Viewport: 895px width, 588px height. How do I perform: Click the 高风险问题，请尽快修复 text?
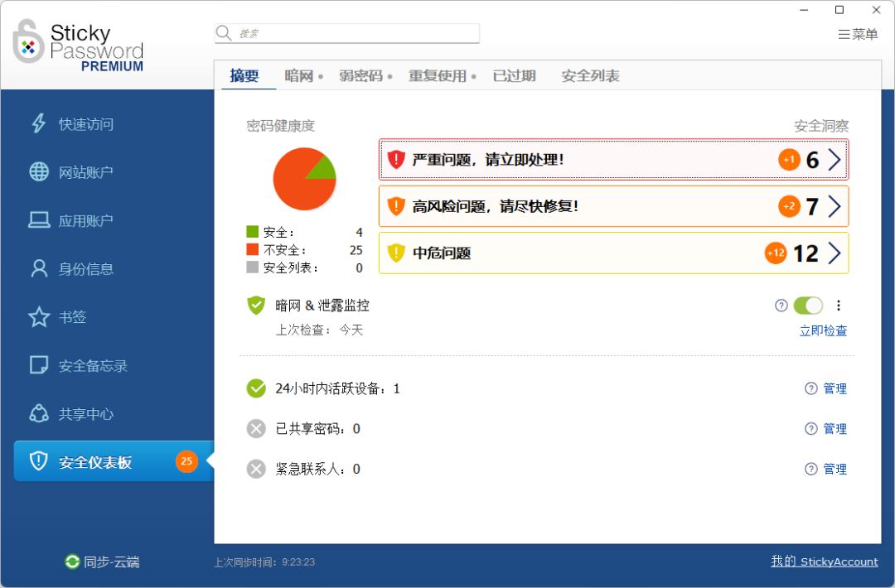coord(496,206)
